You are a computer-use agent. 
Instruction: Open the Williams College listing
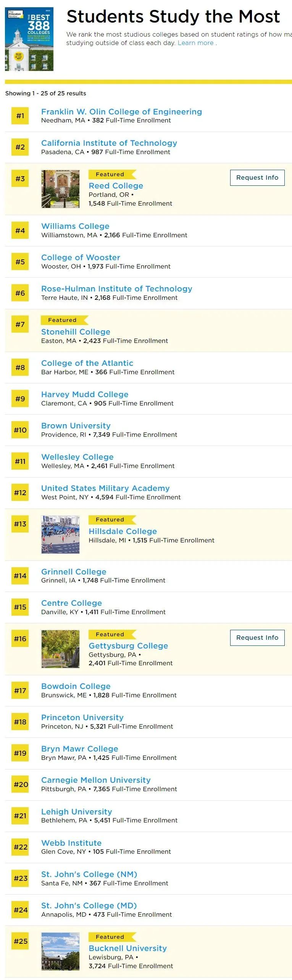pyautogui.click(x=75, y=226)
